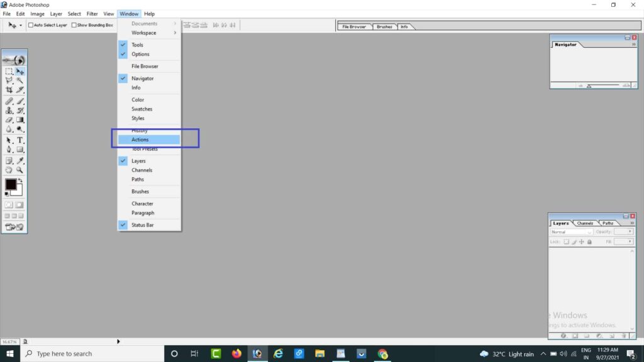Tick the Show Bounding Box checkbox

tap(74, 25)
